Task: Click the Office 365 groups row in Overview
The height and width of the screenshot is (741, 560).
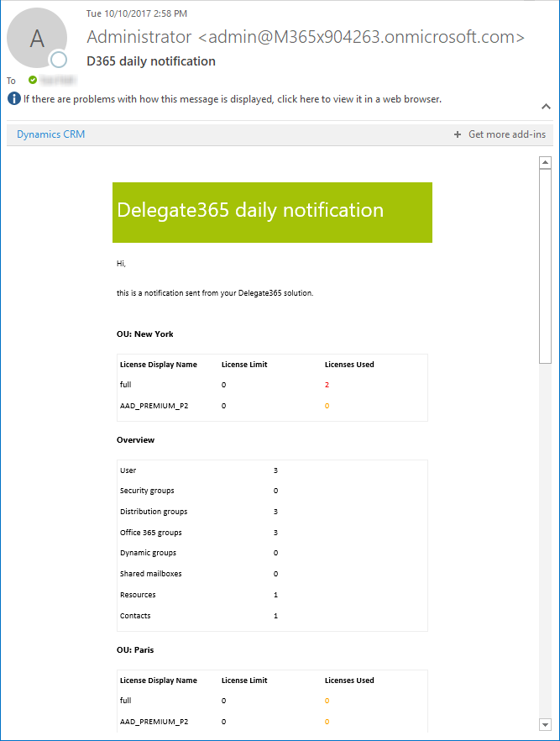Action: (x=151, y=533)
